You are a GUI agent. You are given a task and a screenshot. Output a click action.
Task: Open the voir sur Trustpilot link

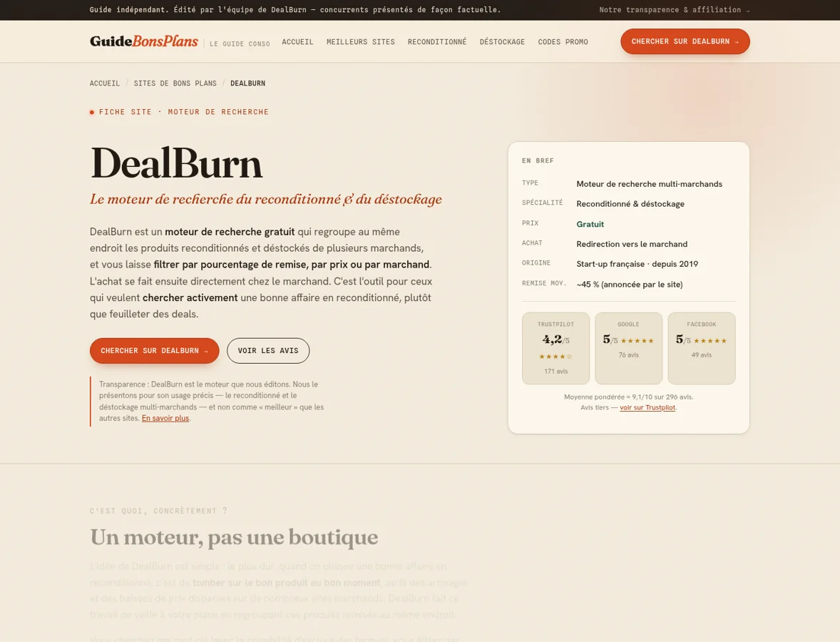point(647,407)
